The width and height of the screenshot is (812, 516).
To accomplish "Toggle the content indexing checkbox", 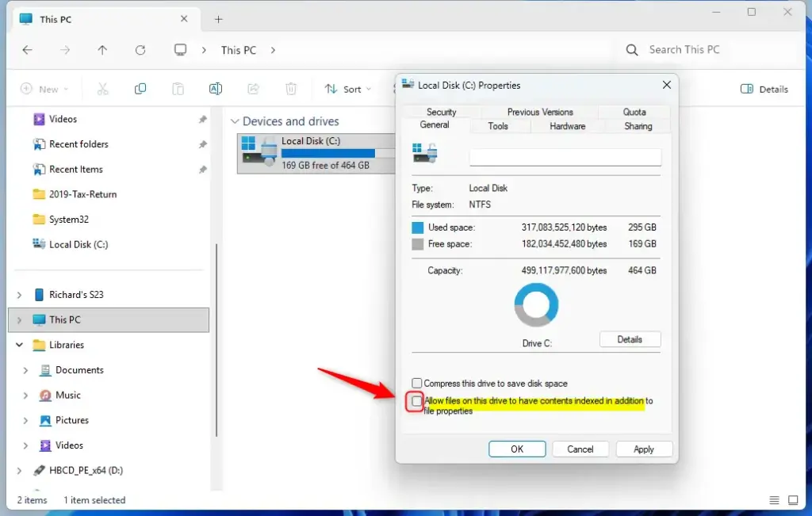I will tap(416, 401).
